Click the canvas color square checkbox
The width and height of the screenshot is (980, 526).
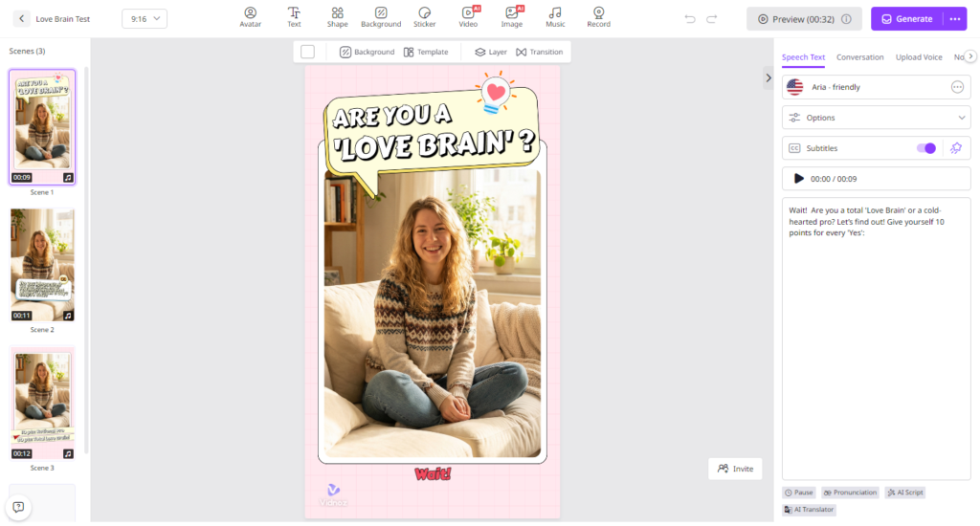click(x=307, y=52)
